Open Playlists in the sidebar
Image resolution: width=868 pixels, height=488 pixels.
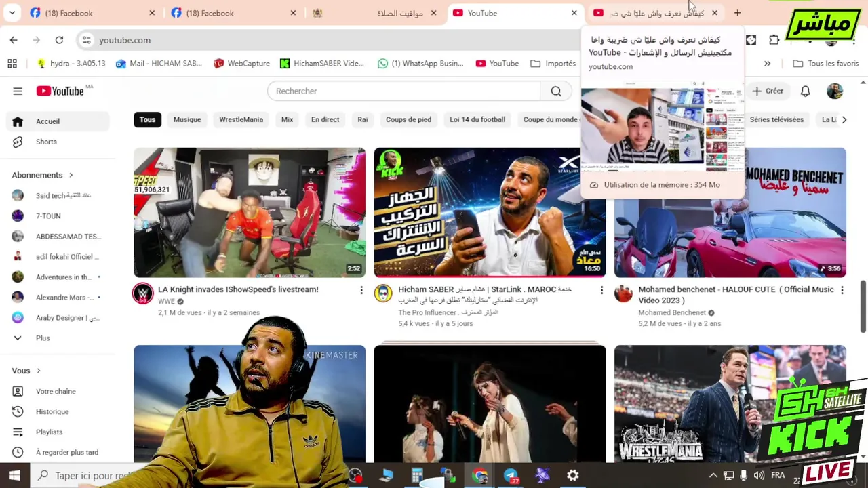click(58, 432)
